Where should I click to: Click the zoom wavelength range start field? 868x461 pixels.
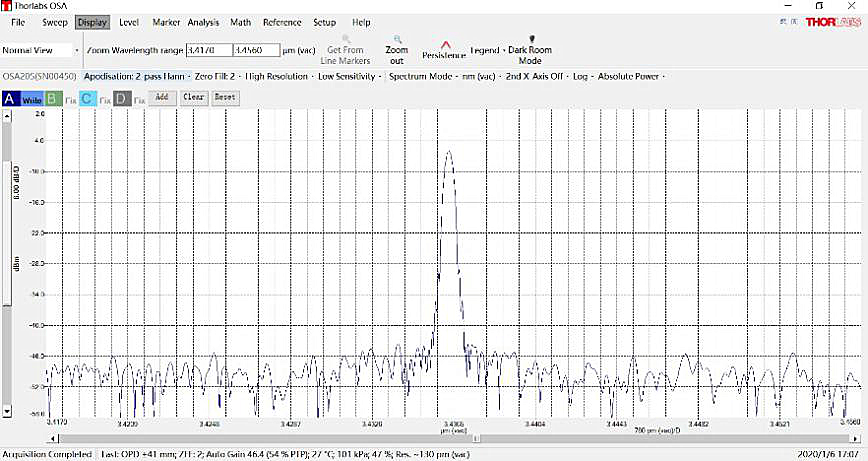209,49
